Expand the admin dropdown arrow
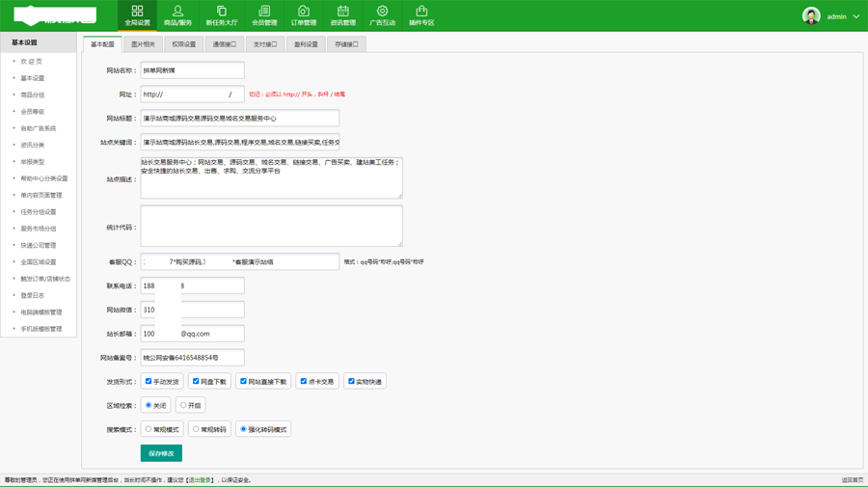868x487 pixels. tap(855, 16)
